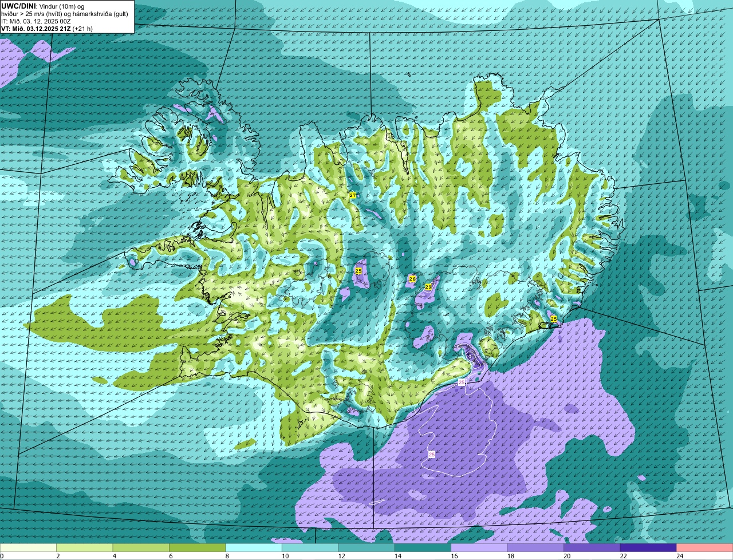733x560 pixels.
Task: Click the legend tick label '8'
Action: 226,556
